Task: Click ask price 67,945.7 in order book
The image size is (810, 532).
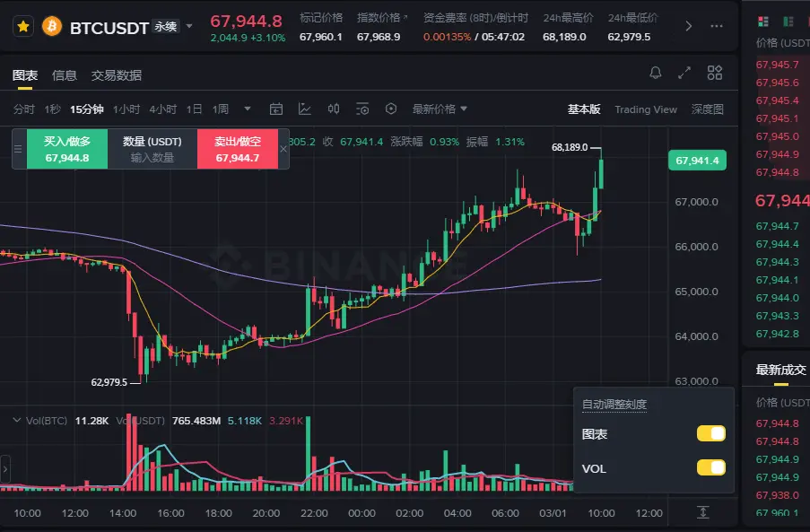Action: tap(777, 65)
